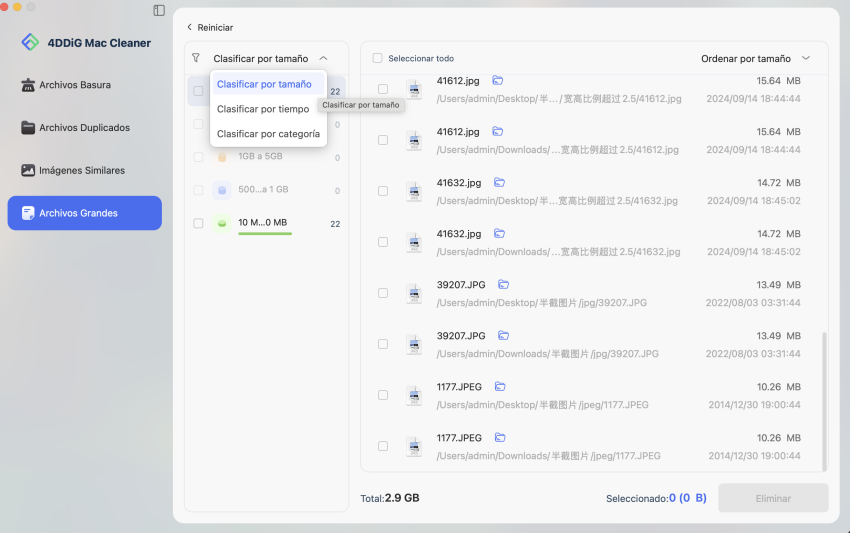Check the Seleccionar todo checkbox

pos(377,59)
